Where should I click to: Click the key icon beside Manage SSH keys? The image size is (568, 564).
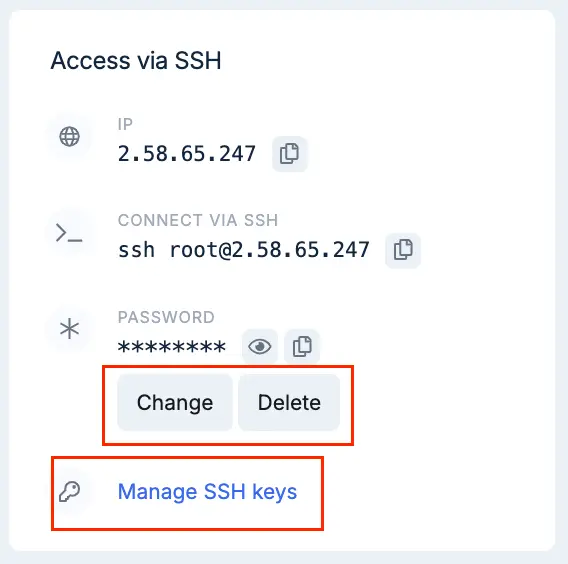click(70, 492)
